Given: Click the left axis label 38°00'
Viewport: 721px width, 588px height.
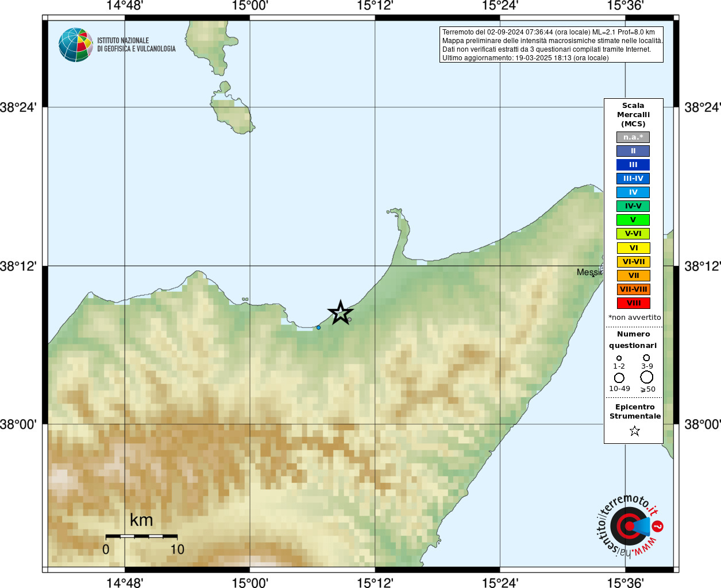Looking at the screenshot, I should click(18, 424).
